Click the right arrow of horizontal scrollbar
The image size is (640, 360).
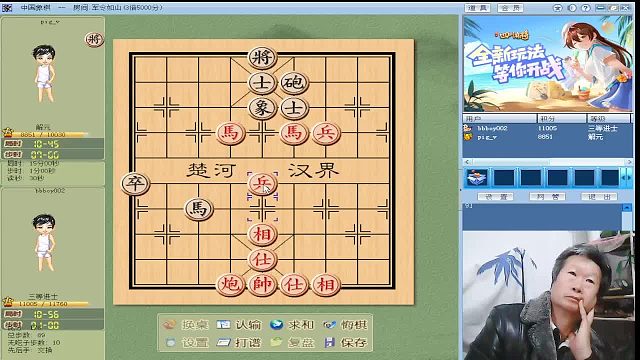tap(629, 162)
